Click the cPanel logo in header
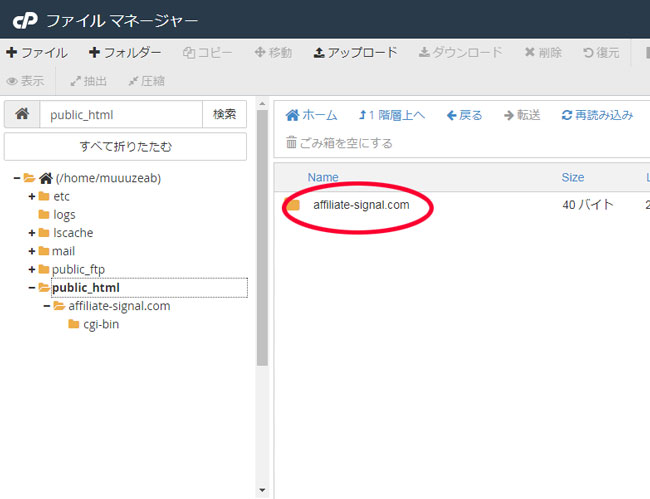This screenshot has width=650, height=499. pos(25,20)
